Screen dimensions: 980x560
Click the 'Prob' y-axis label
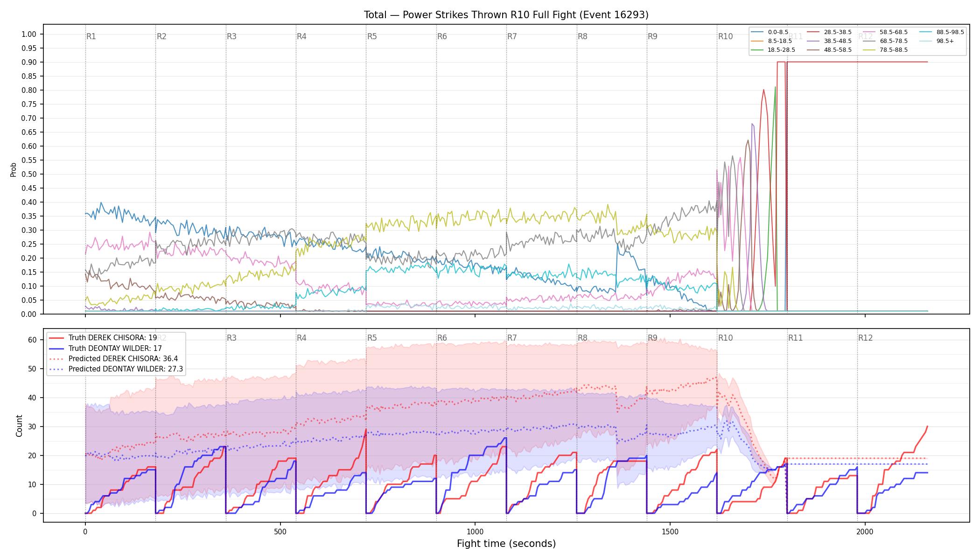[13, 169]
